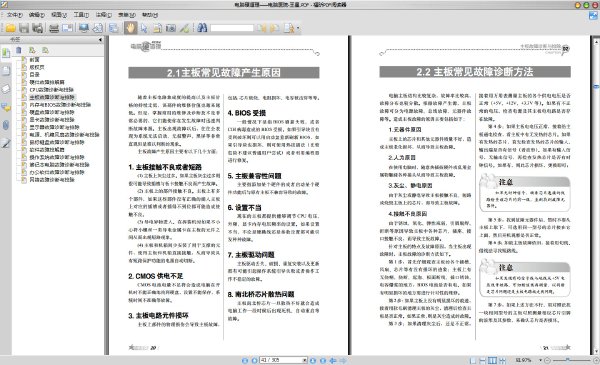Image resolution: width=600 pixels, height=365 pixels.
Task: Click heading 2.1主板常见故障产生原因
Action: (x=223, y=73)
